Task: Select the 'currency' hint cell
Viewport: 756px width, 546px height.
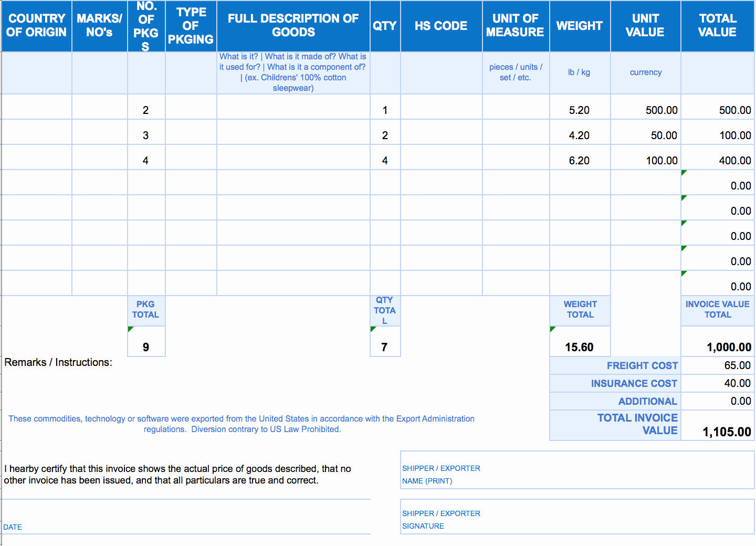Action: (646, 72)
